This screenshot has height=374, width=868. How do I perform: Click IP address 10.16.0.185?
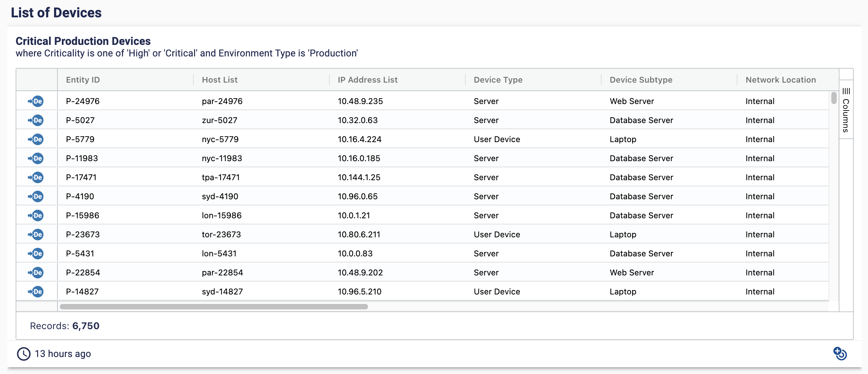click(x=359, y=158)
